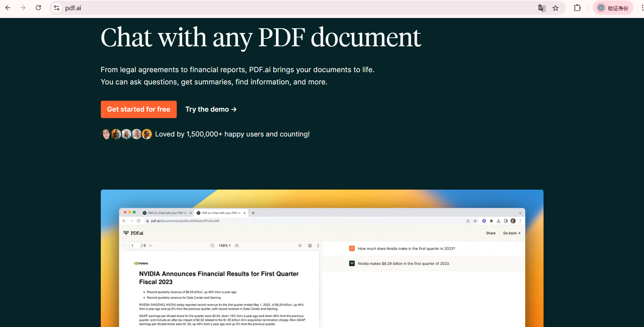644x327 pixels.
Task: Click the Chat with any PDF document heading
Action: tap(261, 38)
